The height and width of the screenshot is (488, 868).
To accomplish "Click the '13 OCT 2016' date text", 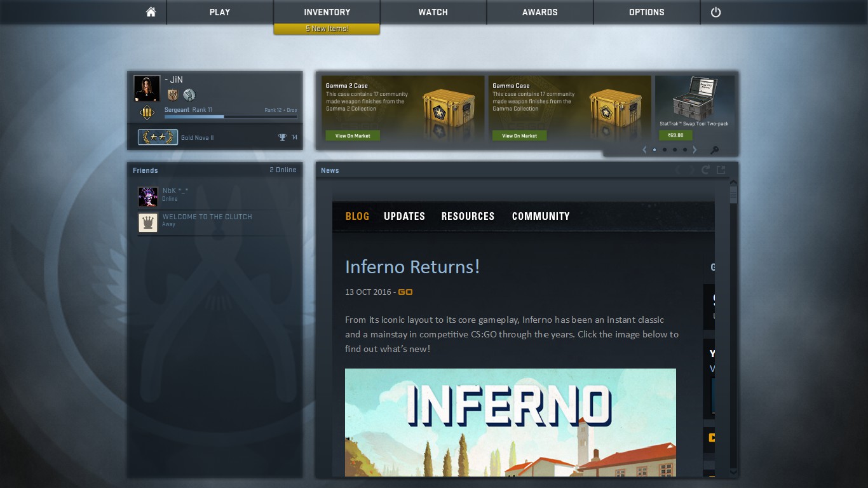I will [x=369, y=292].
